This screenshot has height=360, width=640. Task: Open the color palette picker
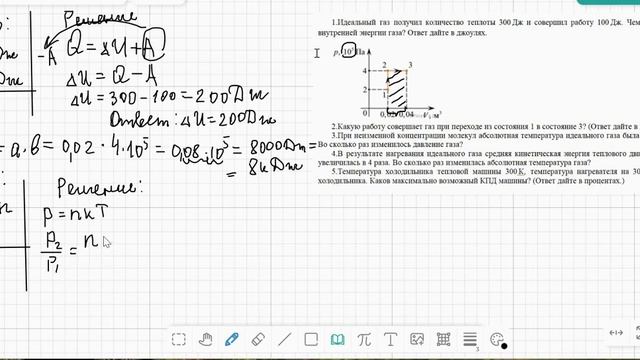point(498,340)
